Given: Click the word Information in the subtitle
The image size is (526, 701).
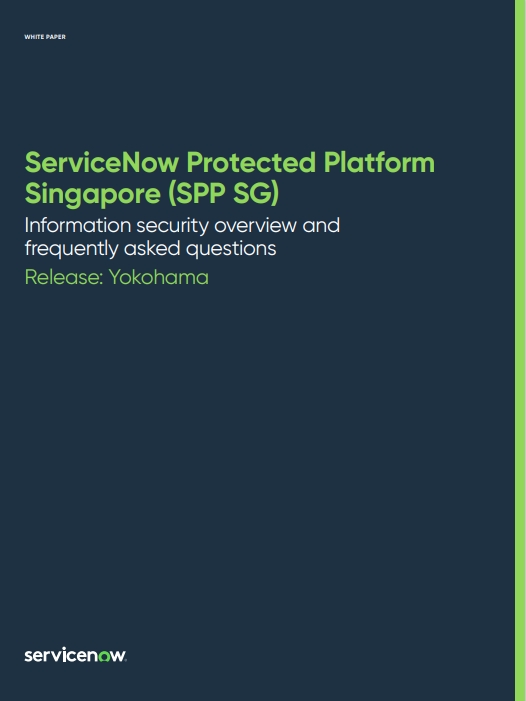Looking at the screenshot, I should point(78,225).
